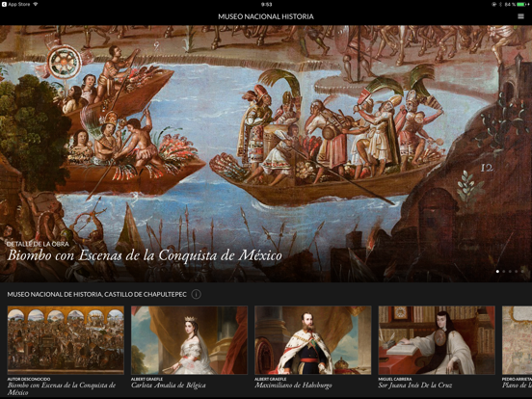Tap 'ALBERT GRAEFLE' label above Maximiliano caption
This screenshot has width=532, height=399.
tap(271, 379)
